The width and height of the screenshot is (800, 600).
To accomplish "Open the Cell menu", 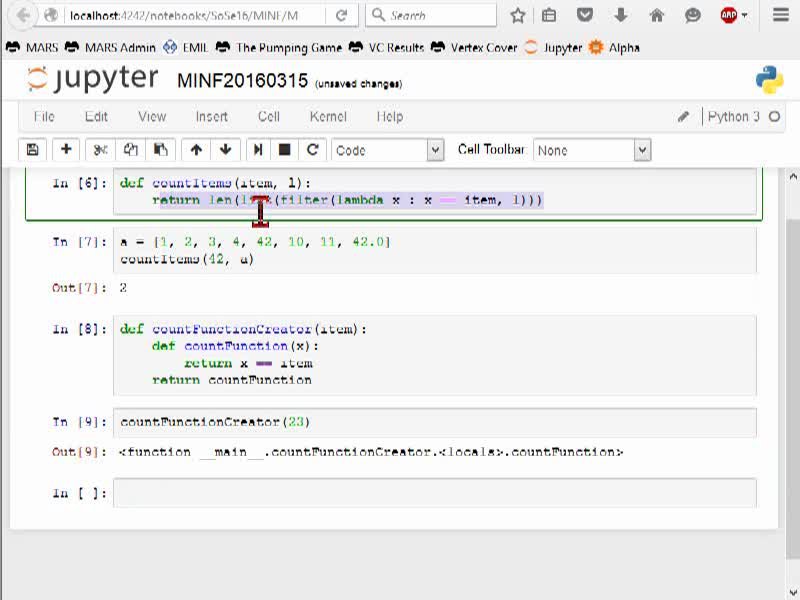I will coord(269,117).
